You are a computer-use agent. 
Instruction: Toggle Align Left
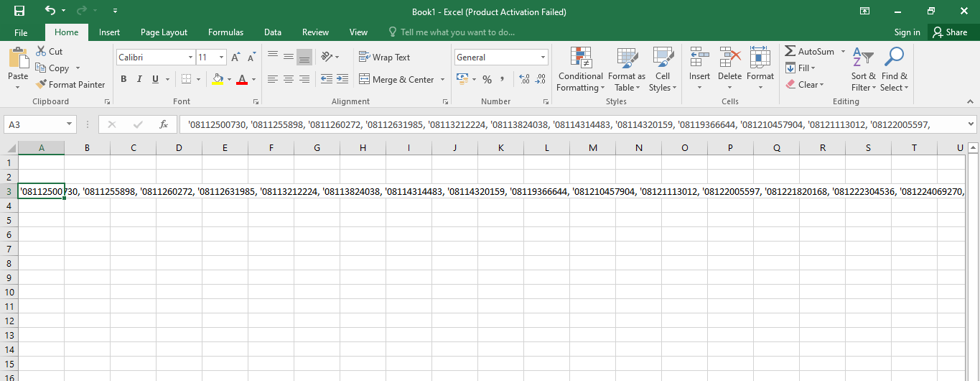(273, 79)
